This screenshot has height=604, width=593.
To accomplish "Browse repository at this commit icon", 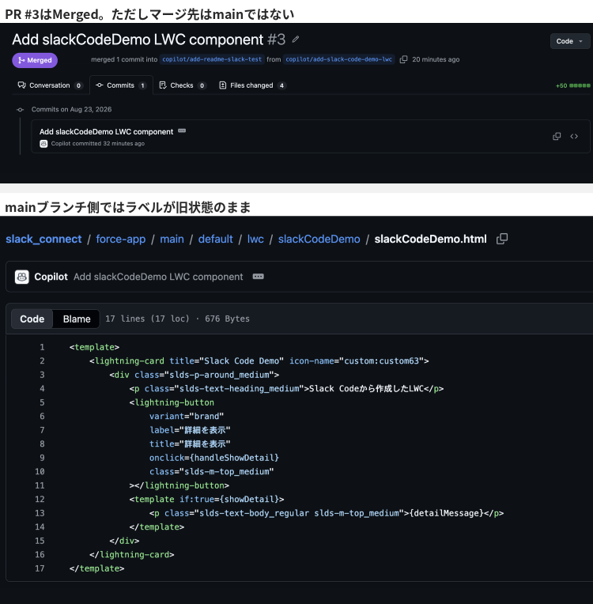I will point(574,136).
